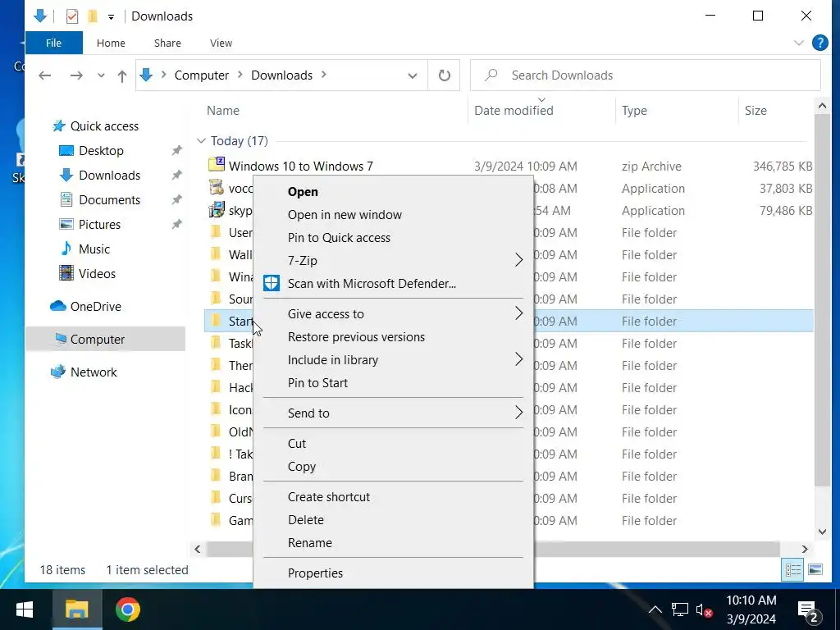Switch to Large icons view icon

point(815,570)
